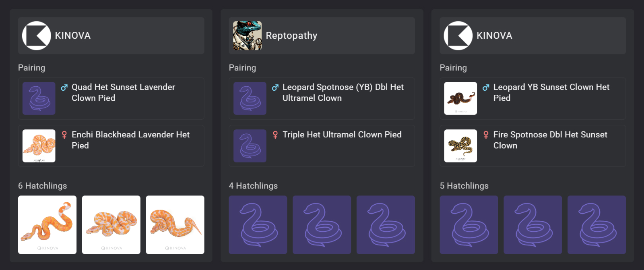Open the Leopard YB Sunset Clown photo
Screen dimensions: 644x270
pyautogui.click(x=460, y=98)
